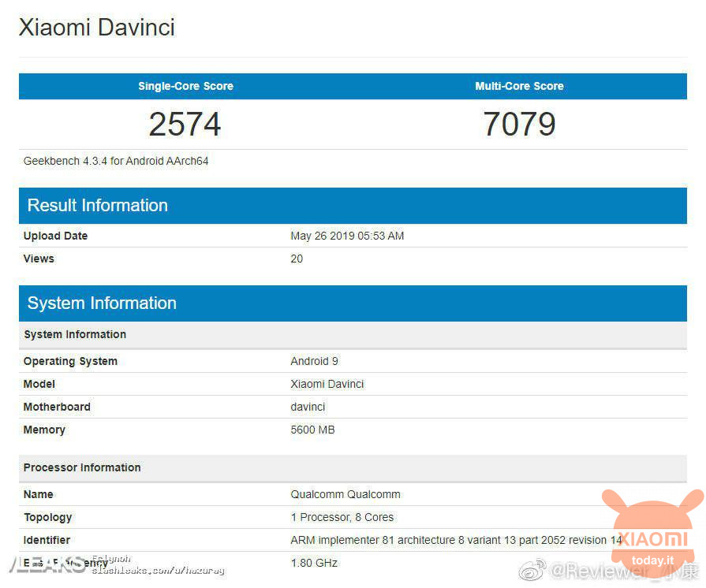Select the Multi-Core Score column header

519,86
